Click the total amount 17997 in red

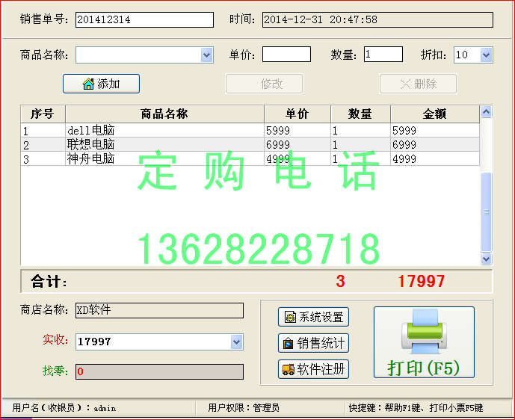pyautogui.click(x=422, y=282)
